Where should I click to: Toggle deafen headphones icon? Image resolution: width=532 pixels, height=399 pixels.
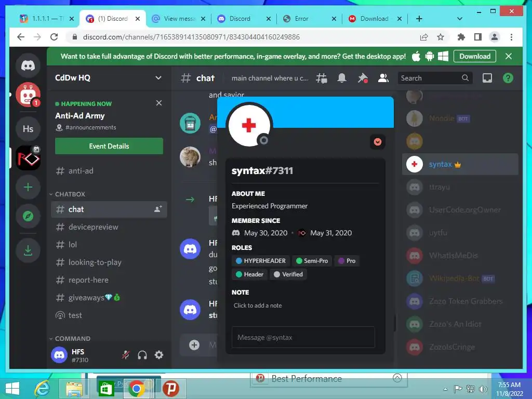tap(142, 355)
